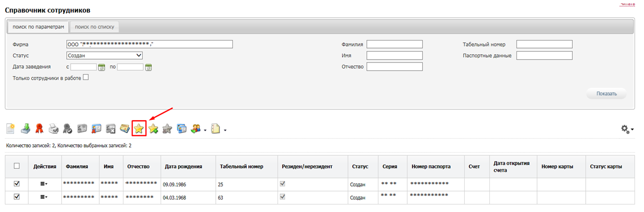Click the table cell with number 63
This screenshot has height=212, width=644.
click(246, 197)
